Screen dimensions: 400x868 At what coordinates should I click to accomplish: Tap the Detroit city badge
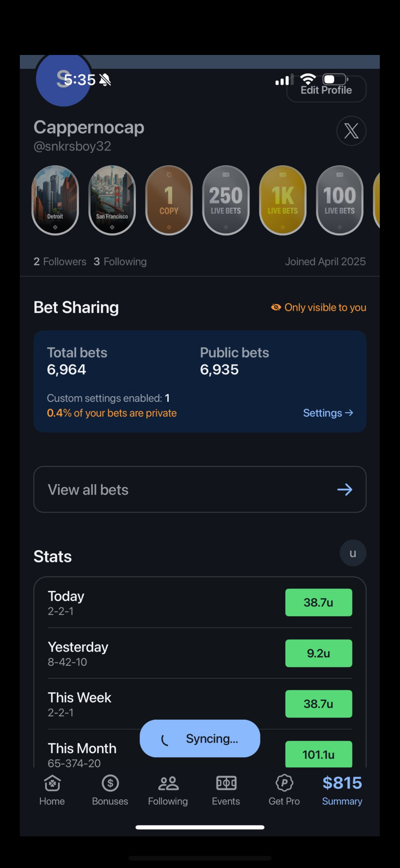click(x=55, y=200)
